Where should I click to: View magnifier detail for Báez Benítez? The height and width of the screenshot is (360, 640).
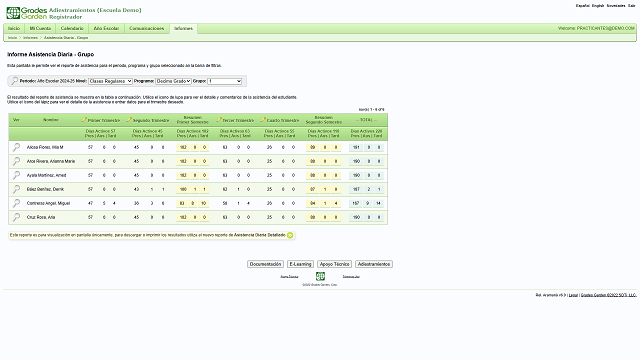click(16, 189)
